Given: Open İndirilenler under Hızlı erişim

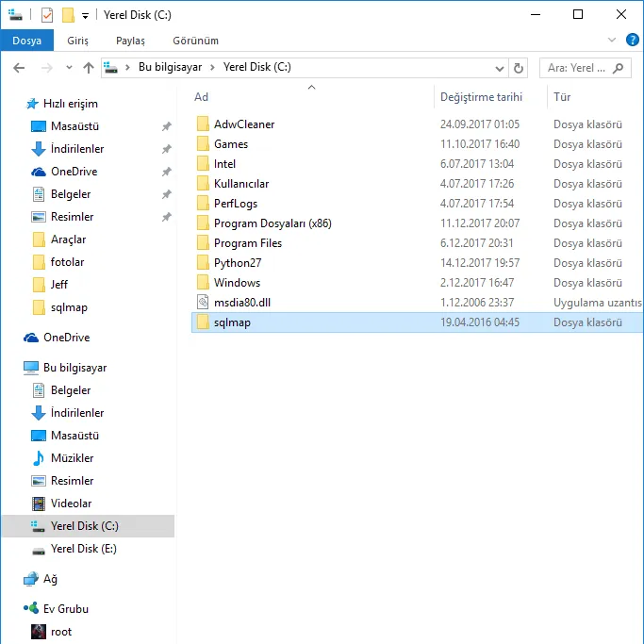Looking at the screenshot, I should pos(77,149).
